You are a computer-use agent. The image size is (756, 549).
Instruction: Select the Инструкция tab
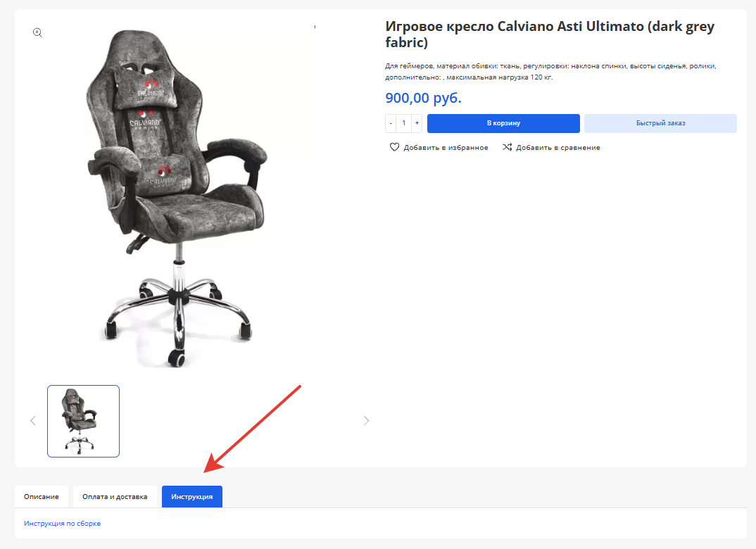(192, 496)
